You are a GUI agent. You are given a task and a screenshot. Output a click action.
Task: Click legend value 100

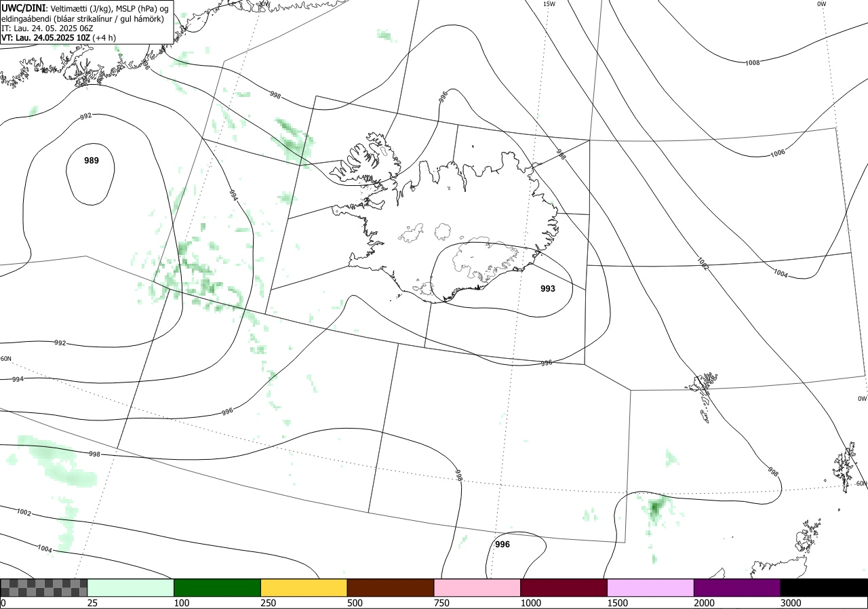click(181, 603)
